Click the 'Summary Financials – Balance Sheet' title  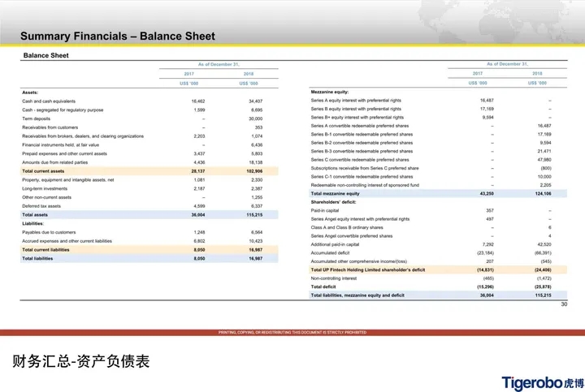tap(118, 37)
